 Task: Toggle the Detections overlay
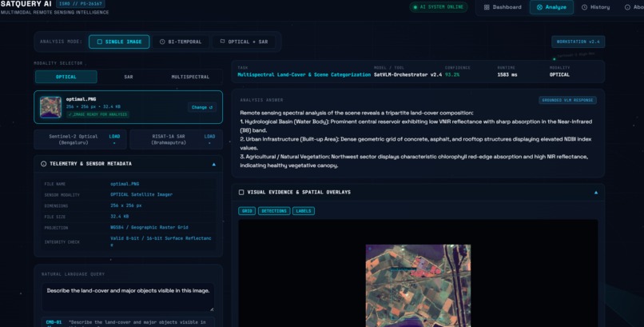pos(274,211)
